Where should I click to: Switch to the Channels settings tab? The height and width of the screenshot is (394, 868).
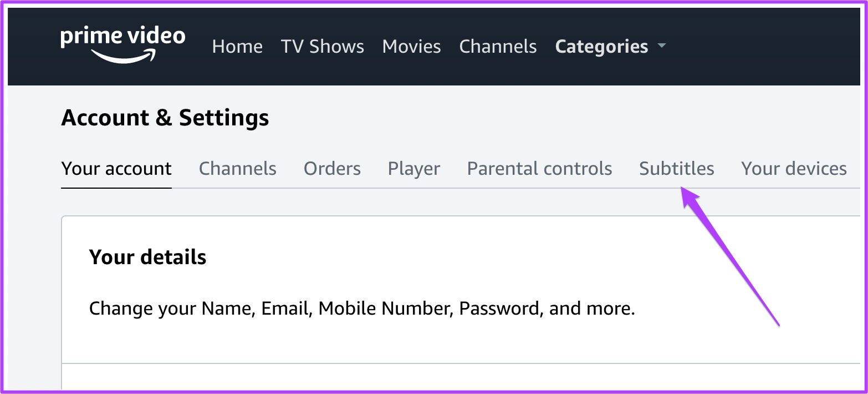[238, 168]
